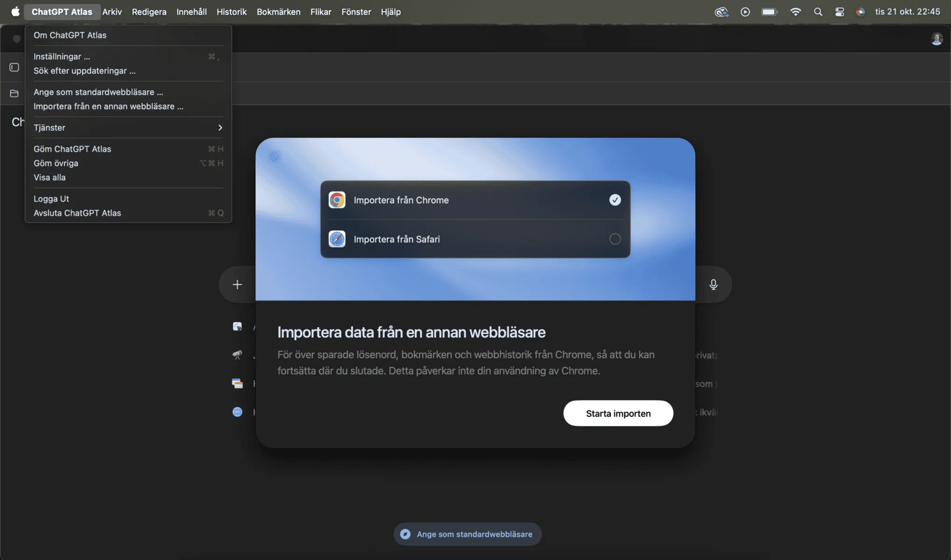This screenshot has width=951, height=560.
Task: Click the plus attachment icon
Action: tap(237, 284)
